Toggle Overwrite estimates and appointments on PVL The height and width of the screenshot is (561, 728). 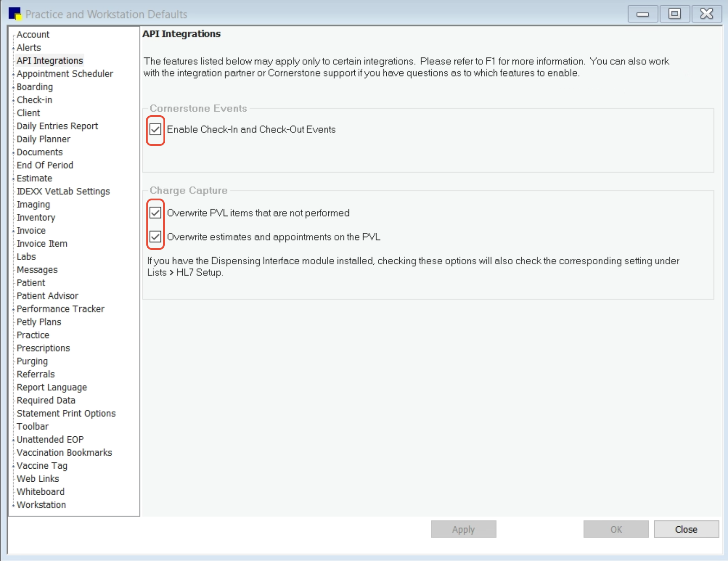pyautogui.click(x=155, y=236)
